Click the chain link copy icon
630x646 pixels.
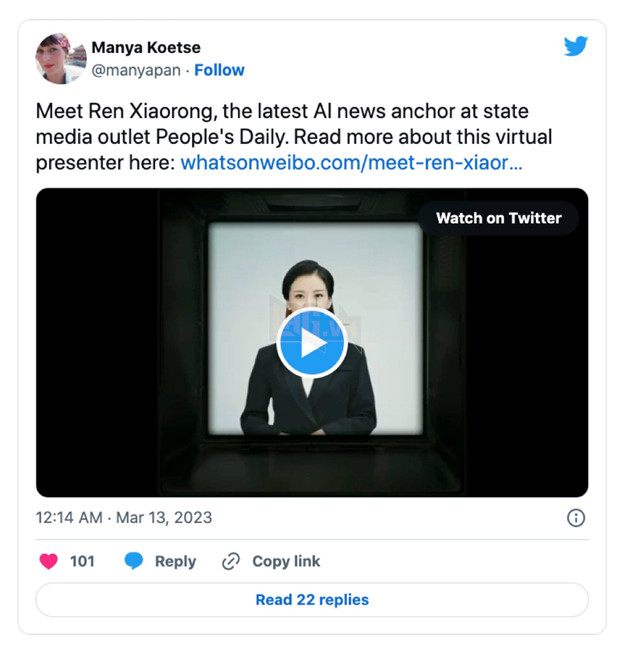(x=231, y=561)
